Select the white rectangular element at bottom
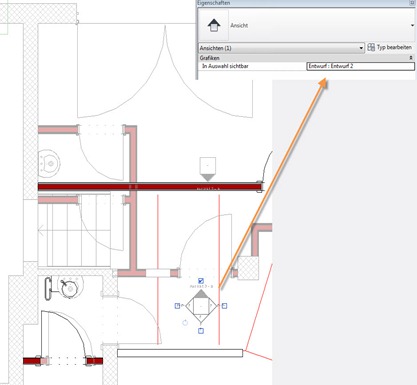The image size is (417, 385). [180, 353]
